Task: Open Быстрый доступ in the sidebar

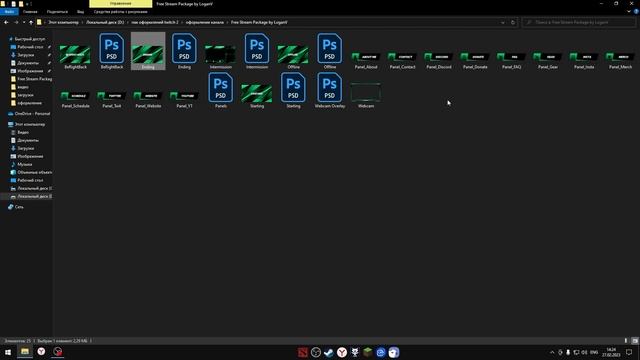Action: [27, 39]
